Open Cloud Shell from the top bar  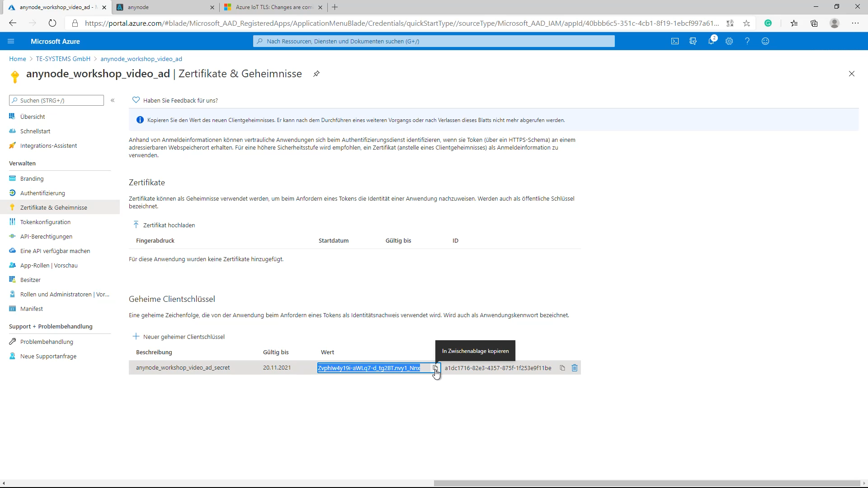click(675, 41)
